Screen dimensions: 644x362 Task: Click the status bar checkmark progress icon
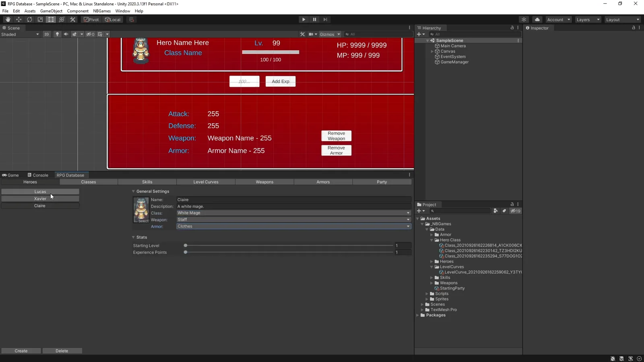coord(639,358)
